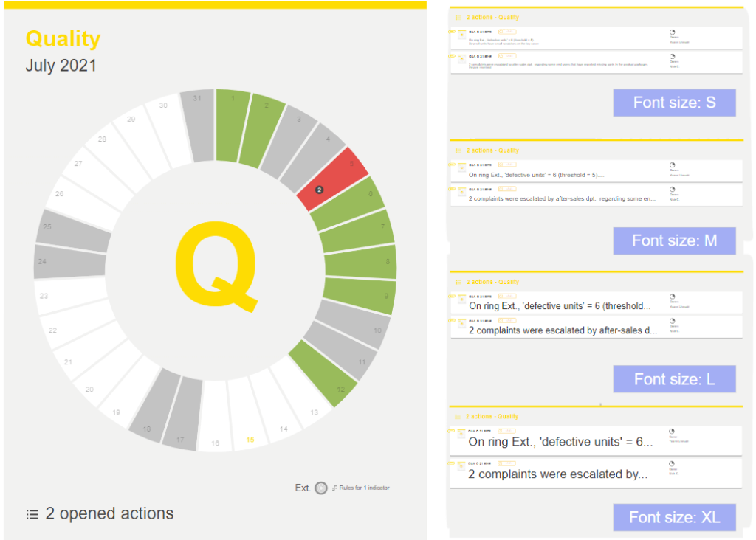This screenshot has width=756, height=540.
Task: Open action row '2 complaints were escalated by after-sales d...'
Action: [596, 327]
